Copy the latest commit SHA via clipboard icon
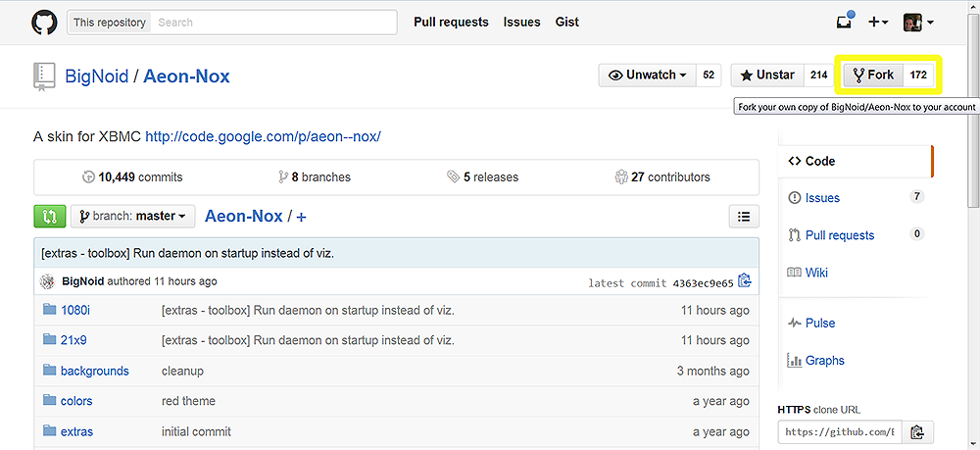Image resolution: width=980 pixels, height=450 pixels. [x=744, y=281]
